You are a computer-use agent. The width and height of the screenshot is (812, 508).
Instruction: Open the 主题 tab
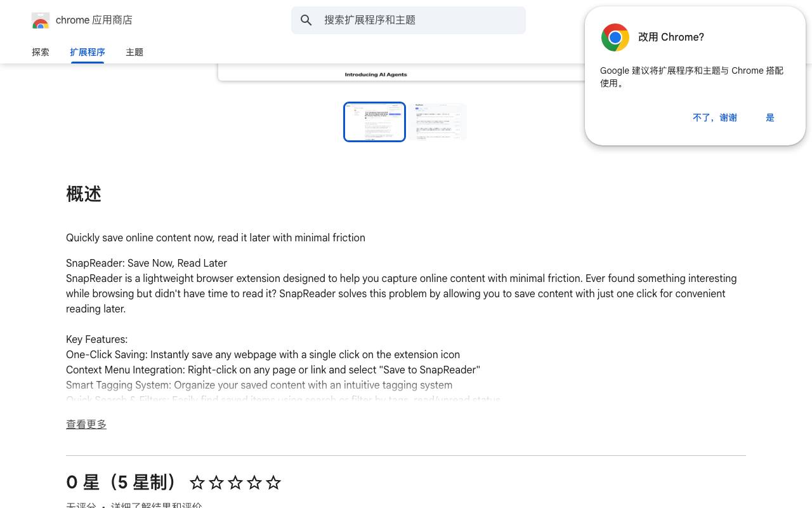pyautogui.click(x=134, y=52)
